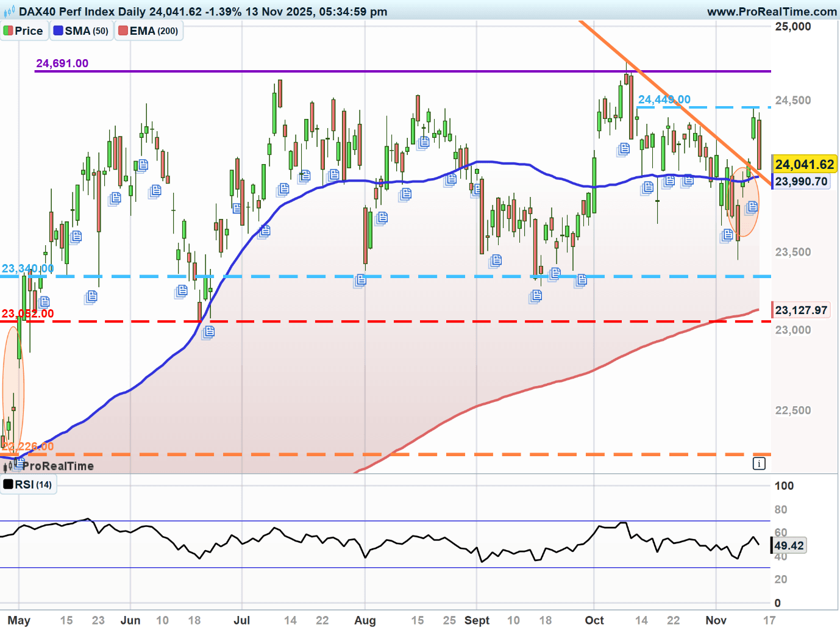Open the www.ProRealTime.com link
Viewport: 840px width, 630px height.
pyautogui.click(x=772, y=12)
